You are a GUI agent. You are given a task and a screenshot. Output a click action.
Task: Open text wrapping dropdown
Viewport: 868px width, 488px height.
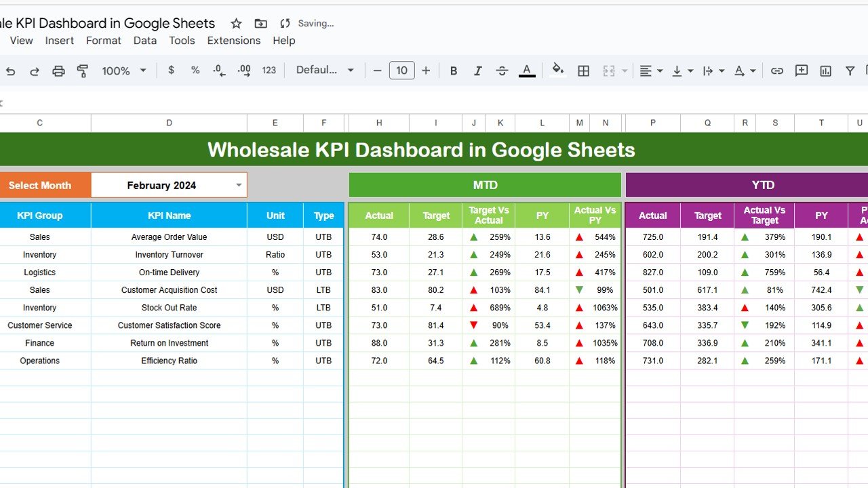(713, 70)
